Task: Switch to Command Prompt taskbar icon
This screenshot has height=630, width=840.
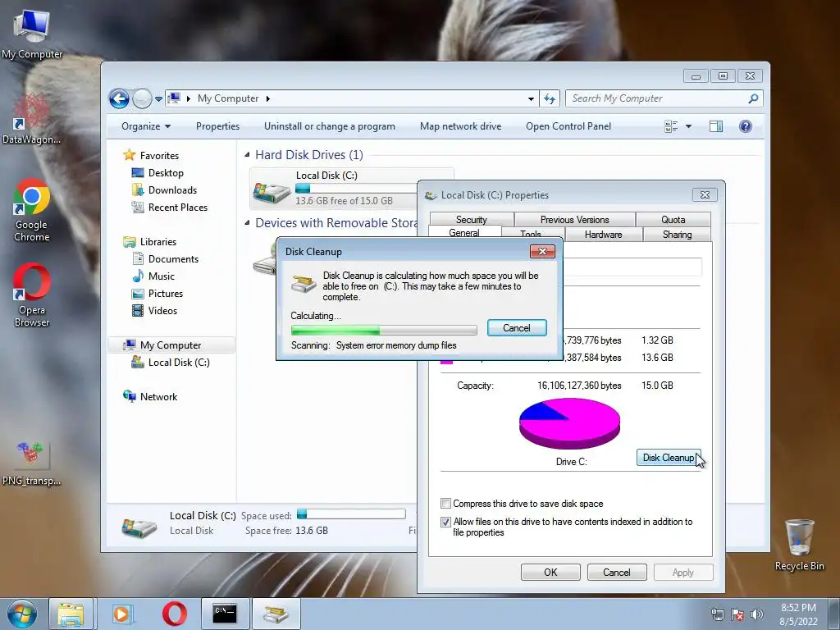Action: (225, 614)
